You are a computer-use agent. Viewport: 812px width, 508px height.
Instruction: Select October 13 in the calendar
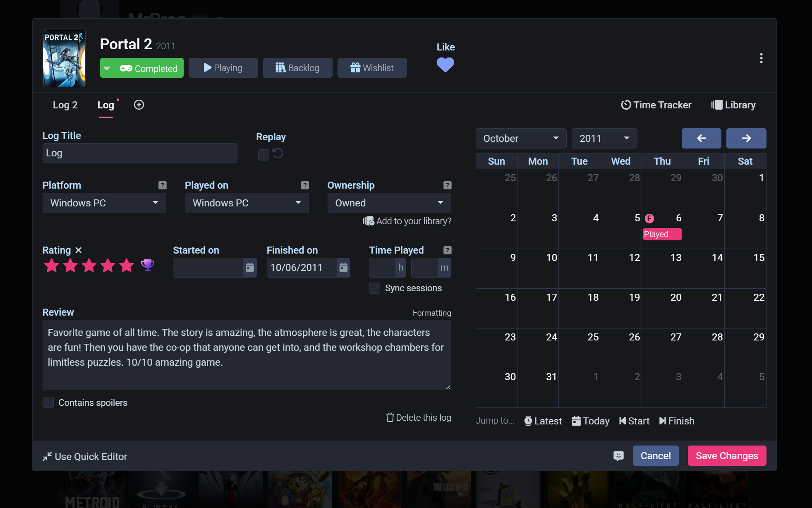coord(662,268)
